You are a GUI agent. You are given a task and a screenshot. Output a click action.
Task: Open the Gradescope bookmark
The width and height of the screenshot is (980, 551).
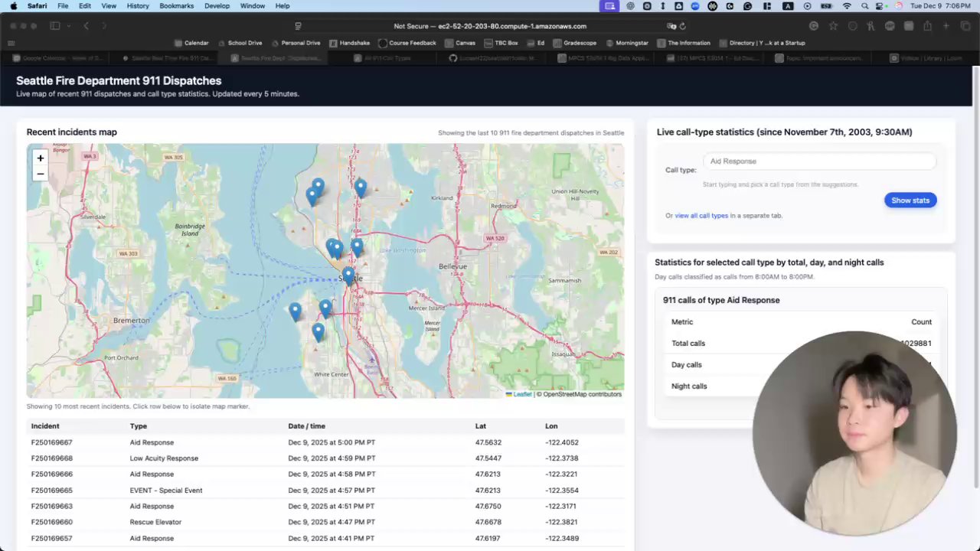coord(575,43)
